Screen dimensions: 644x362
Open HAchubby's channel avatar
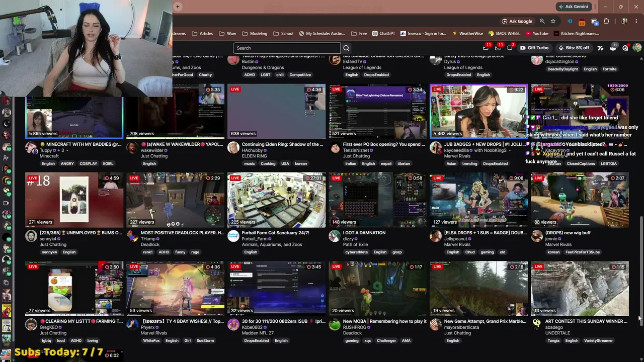233,147
